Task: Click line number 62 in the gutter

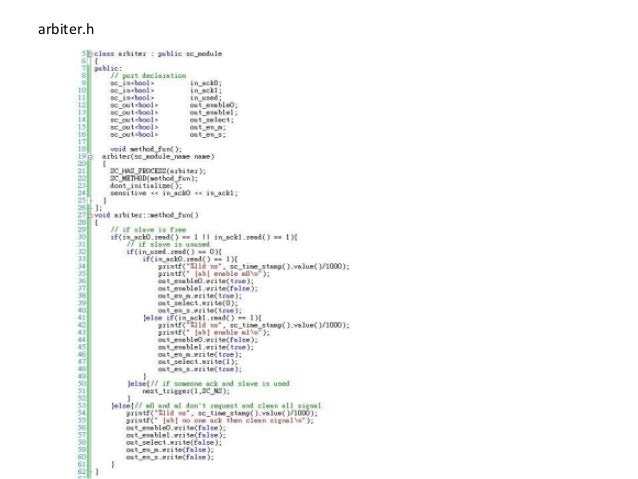Action: [82, 472]
